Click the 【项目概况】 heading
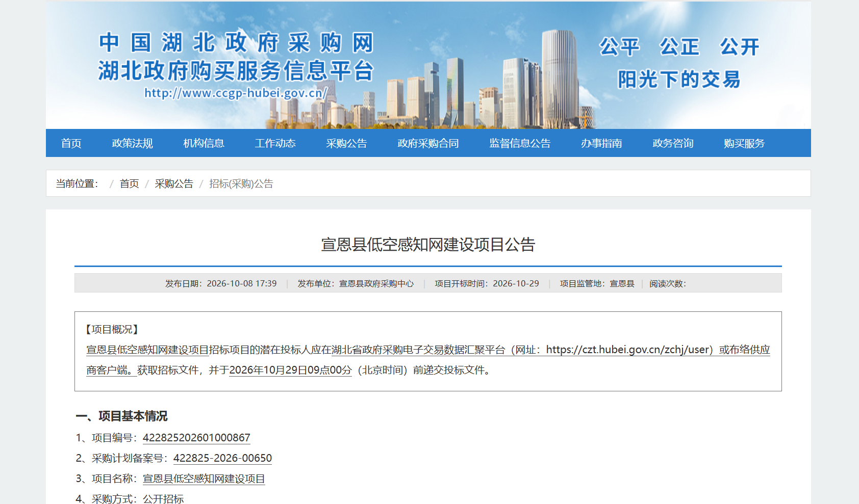Image resolution: width=859 pixels, height=504 pixels. click(x=112, y=330)
